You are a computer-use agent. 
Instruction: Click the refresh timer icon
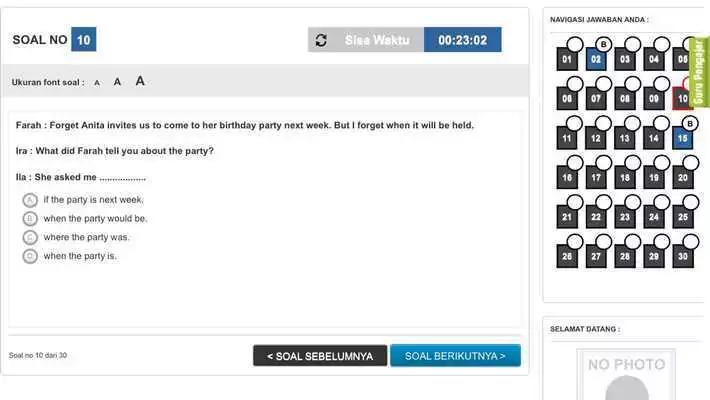pos(321,40)
